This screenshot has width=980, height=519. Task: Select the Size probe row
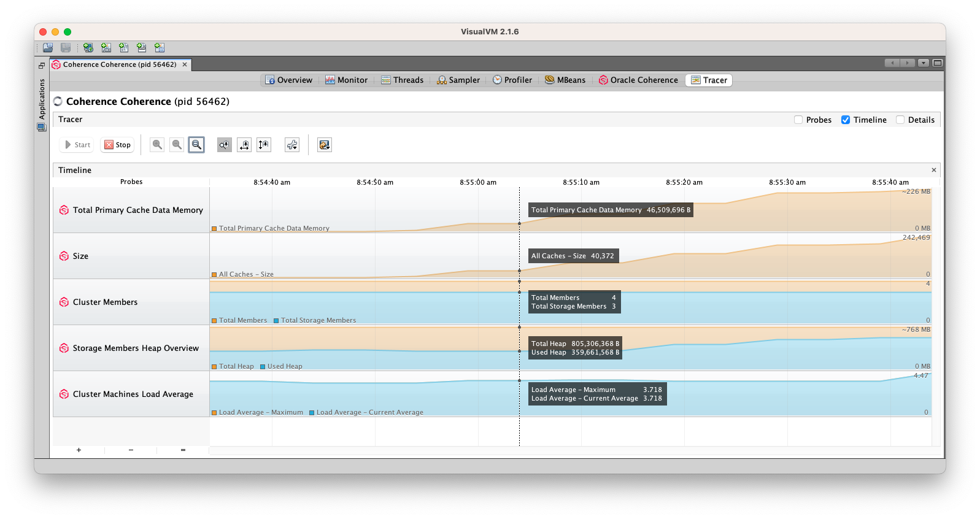tap(131, 256)
